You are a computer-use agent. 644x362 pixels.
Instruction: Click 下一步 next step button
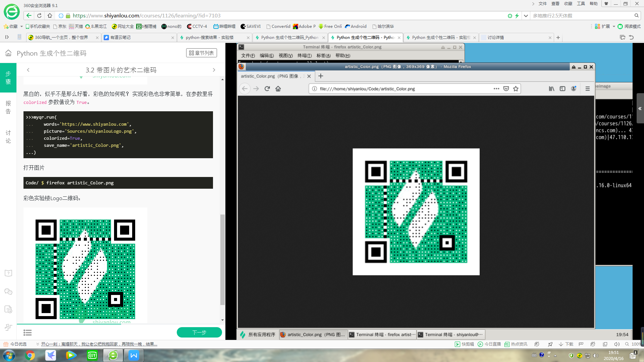[x=199, y=333]
